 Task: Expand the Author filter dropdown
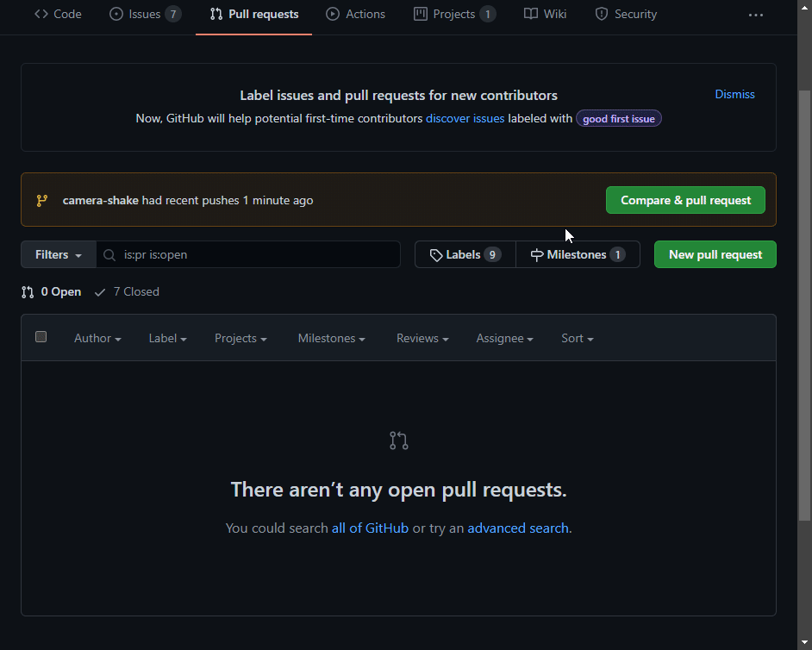[97, 338]
